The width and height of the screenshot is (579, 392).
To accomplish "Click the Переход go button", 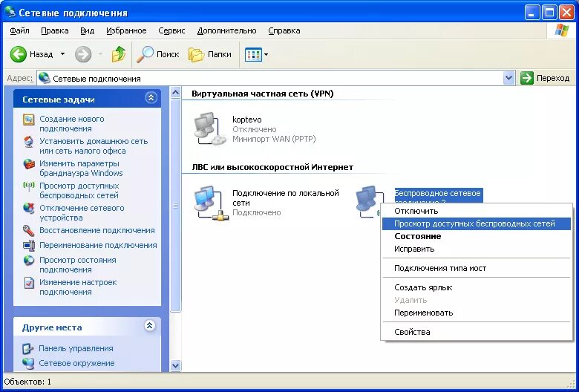I will point(545,79).
